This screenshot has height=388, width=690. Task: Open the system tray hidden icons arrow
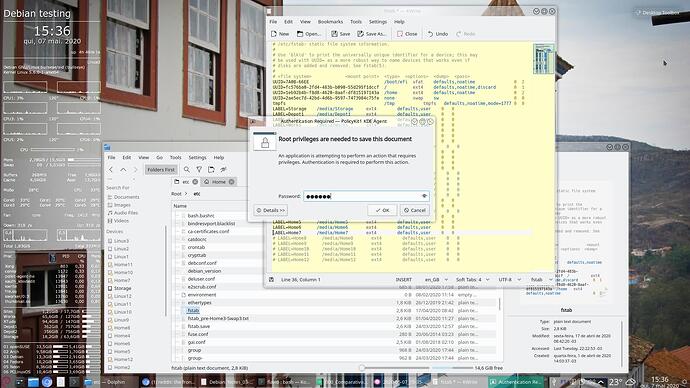tap(600, 382)
